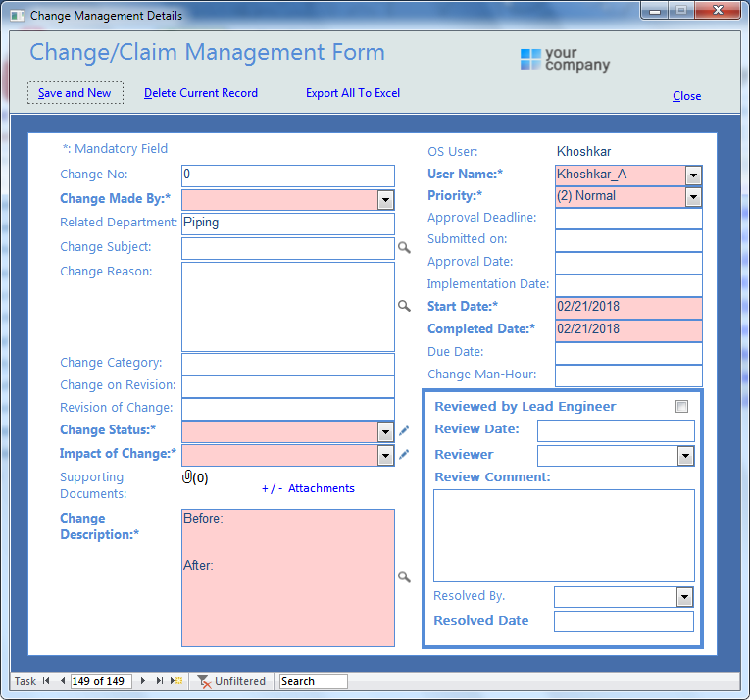750x700 pixels.
Task: Create new blank record navigation button
Action: click(176, 680)
